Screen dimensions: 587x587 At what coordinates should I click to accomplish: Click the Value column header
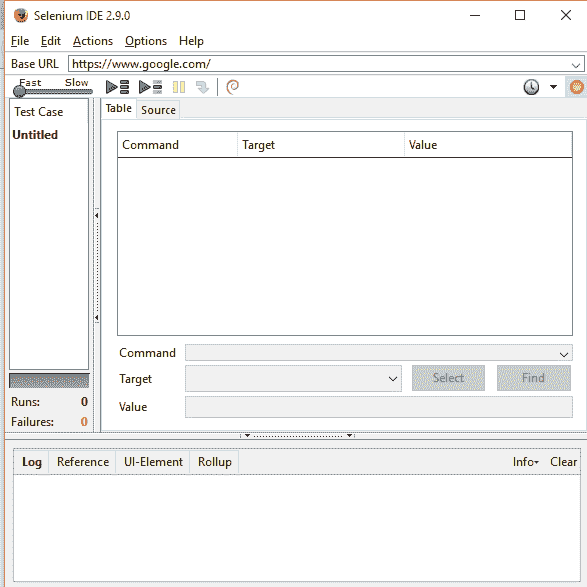488,145
